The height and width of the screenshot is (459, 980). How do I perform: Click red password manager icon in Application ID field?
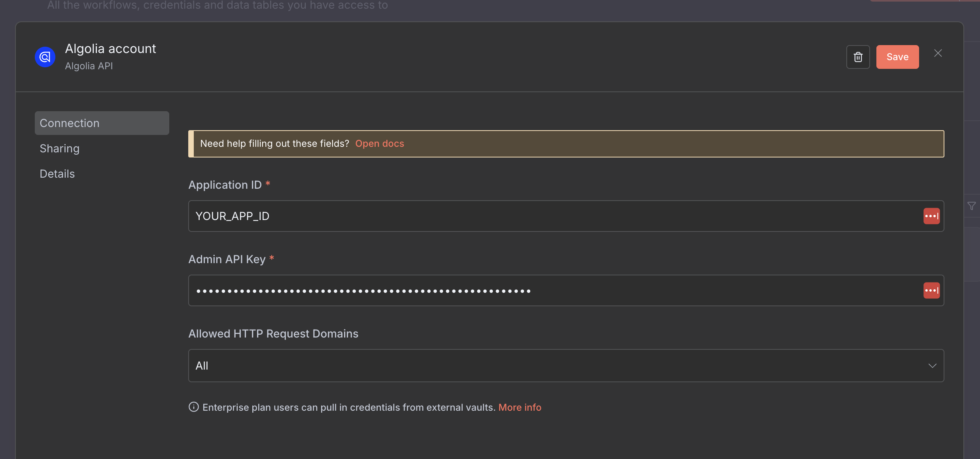931,216
